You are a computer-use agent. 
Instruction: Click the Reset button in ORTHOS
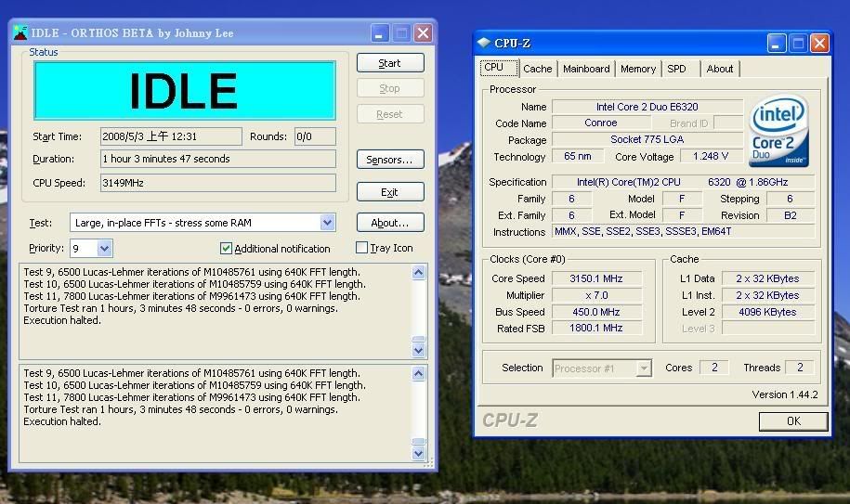(390, 114)
